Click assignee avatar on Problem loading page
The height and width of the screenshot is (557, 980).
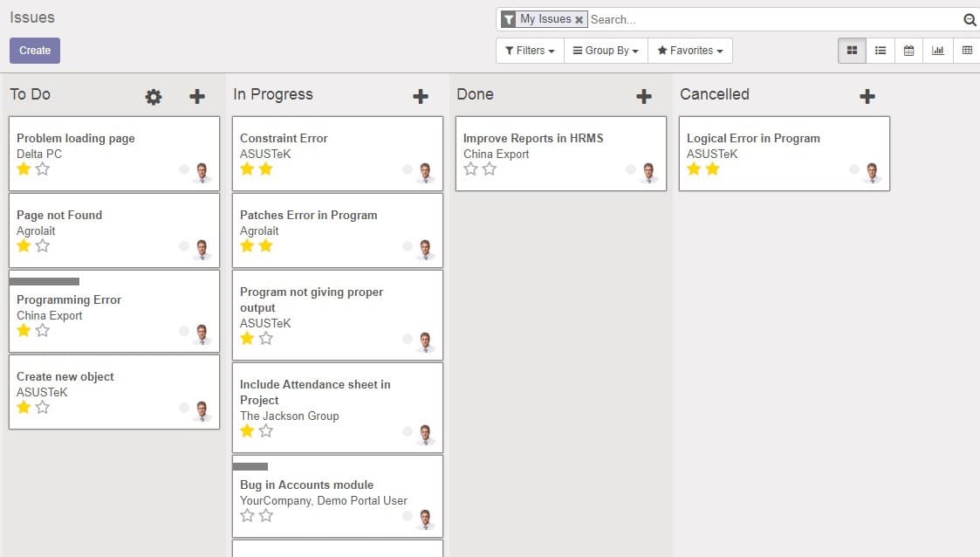(x=202, y=173)
